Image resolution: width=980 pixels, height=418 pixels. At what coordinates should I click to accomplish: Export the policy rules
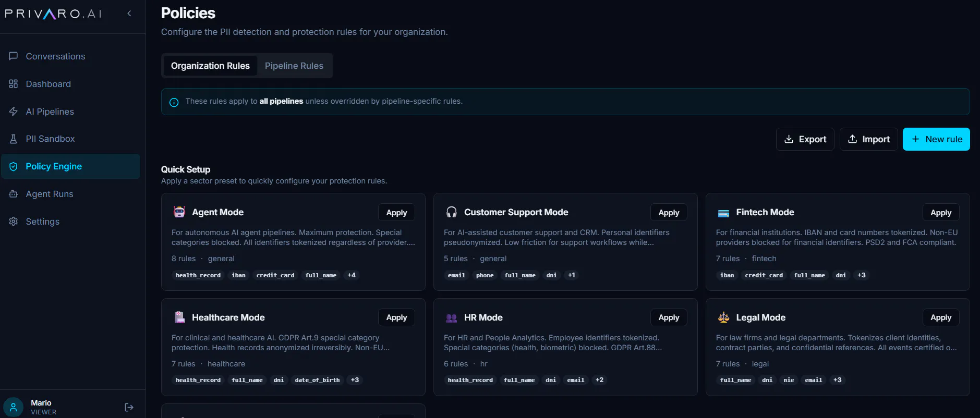coord(805,139)
